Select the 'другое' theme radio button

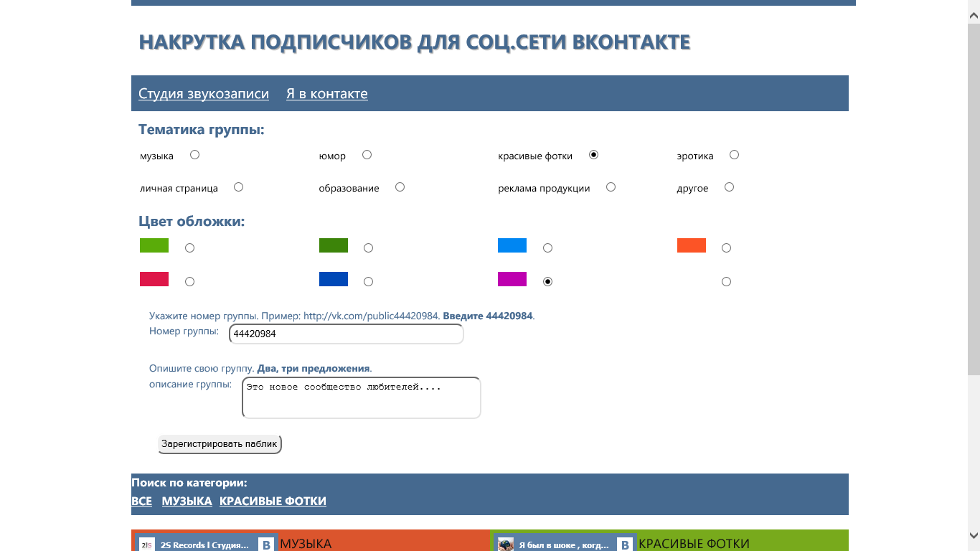coord(729,187)
